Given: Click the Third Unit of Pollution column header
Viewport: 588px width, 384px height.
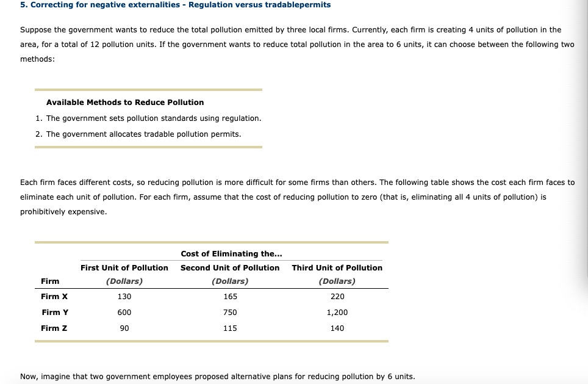Looking at the screenshot, I should [337, 267].
